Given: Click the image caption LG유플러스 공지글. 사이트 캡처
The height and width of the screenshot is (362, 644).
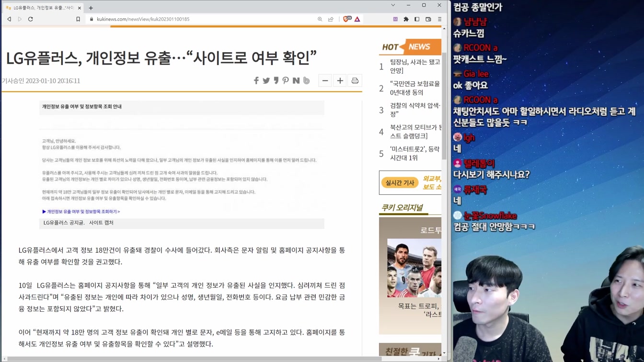Looking at the screenshot, I should pos(79,223).
